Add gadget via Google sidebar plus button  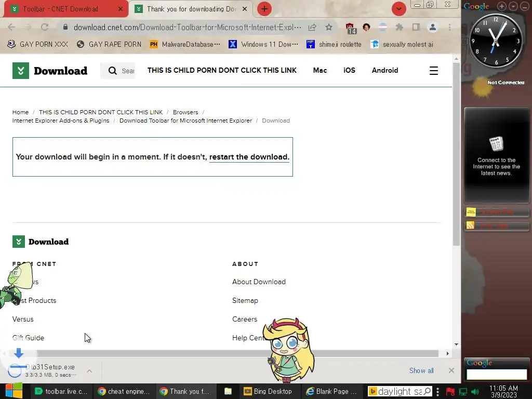point(502,6)
